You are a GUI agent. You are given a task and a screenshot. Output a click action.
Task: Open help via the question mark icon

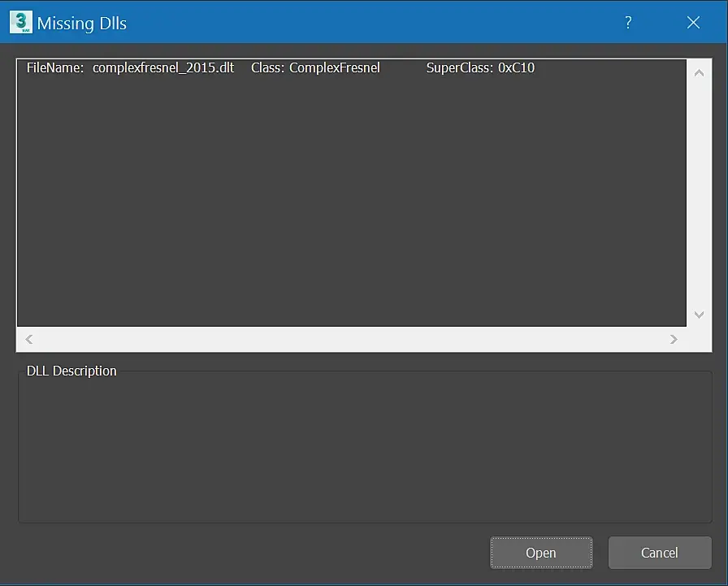pyautogui.click(x=628, y=22)
